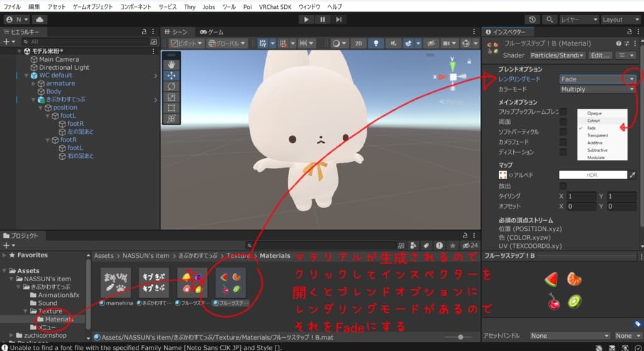644x351 pixels.
Task: Enable the フリップブックフレームブレンド checkbox
Action: click(x=563, y=112)
